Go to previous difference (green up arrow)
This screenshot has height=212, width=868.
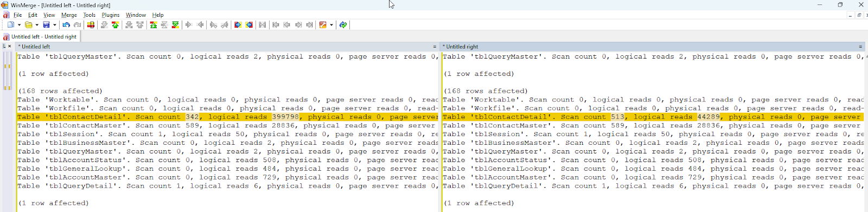click(x=115, y=25)
